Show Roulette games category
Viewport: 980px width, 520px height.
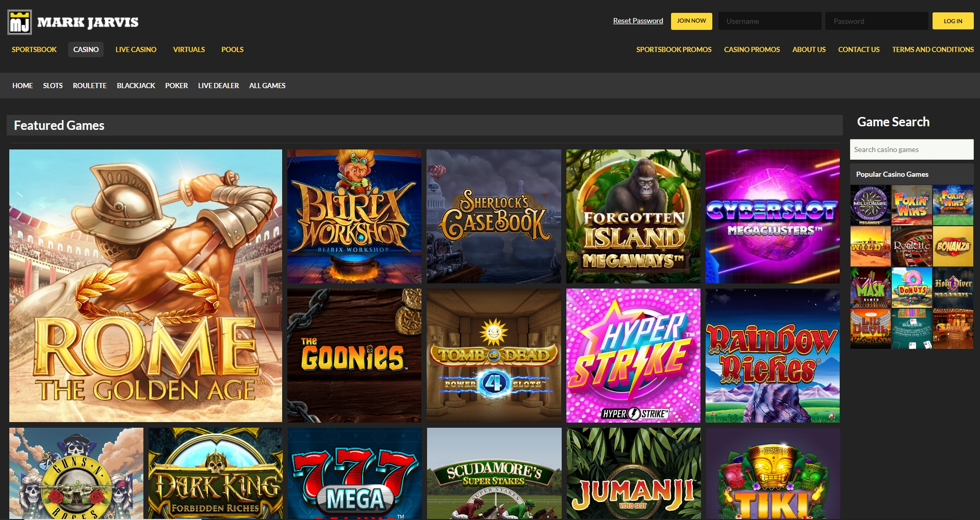(90, 86)
